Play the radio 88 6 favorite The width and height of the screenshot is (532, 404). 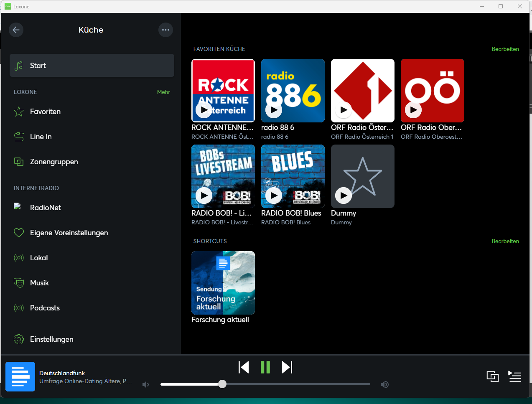(274, 110)
